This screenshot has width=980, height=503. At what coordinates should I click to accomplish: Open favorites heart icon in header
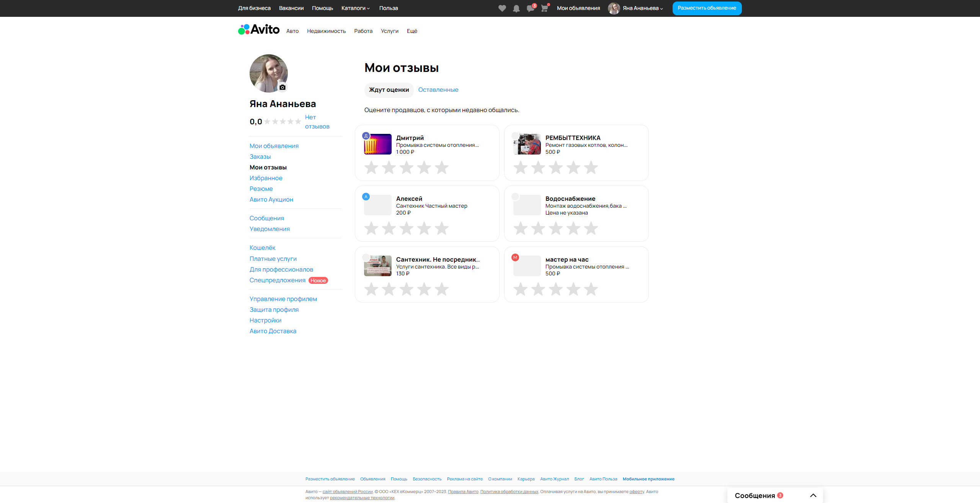[502, 8]
